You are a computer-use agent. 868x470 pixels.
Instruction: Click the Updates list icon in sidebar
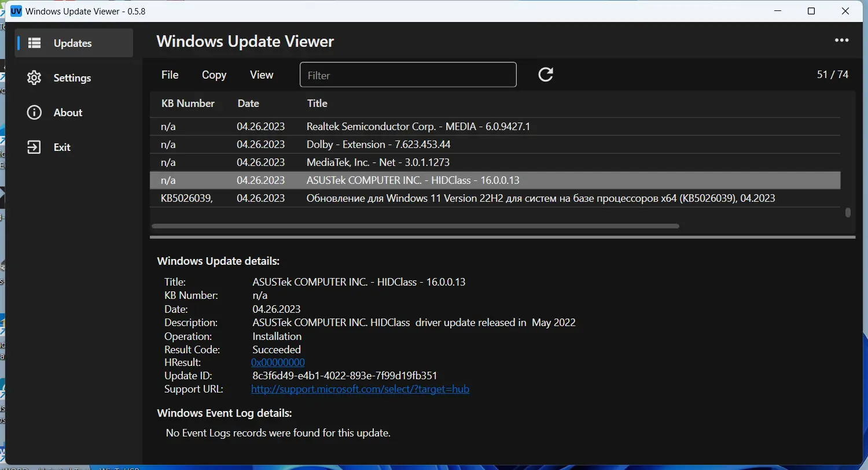[x=35, y=43]
